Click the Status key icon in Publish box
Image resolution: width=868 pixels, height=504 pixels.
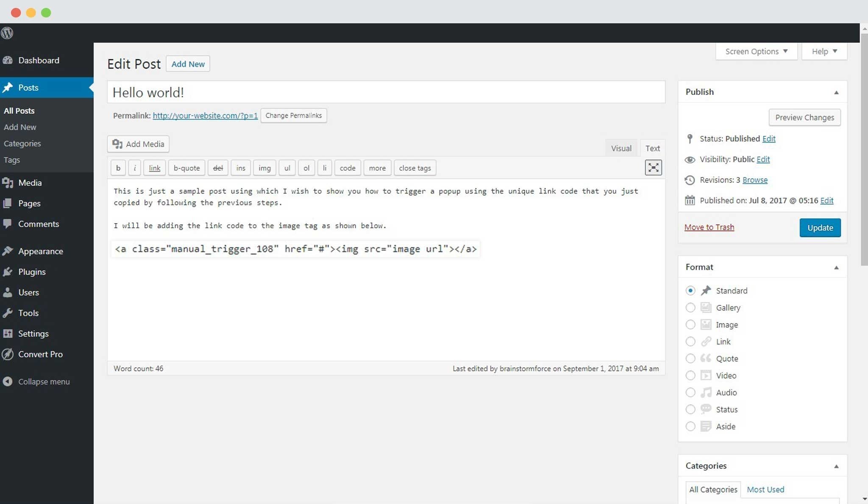click(x=690, y=139)
